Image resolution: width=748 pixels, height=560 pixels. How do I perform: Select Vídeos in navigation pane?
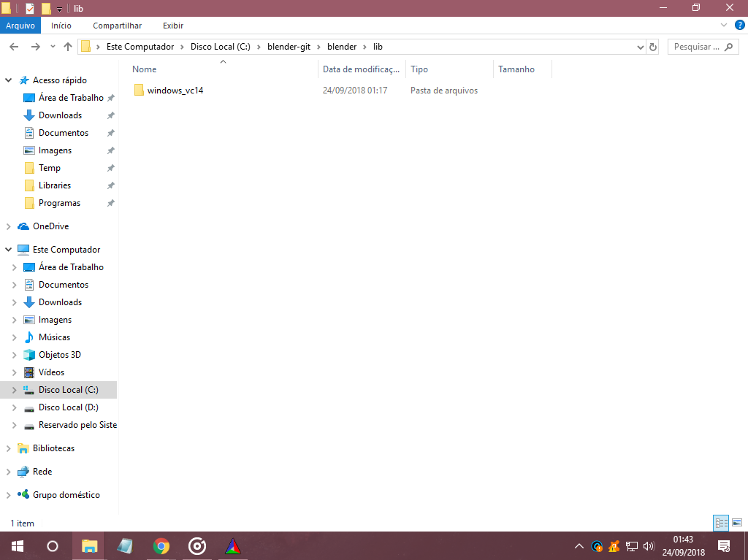(51, 372)
